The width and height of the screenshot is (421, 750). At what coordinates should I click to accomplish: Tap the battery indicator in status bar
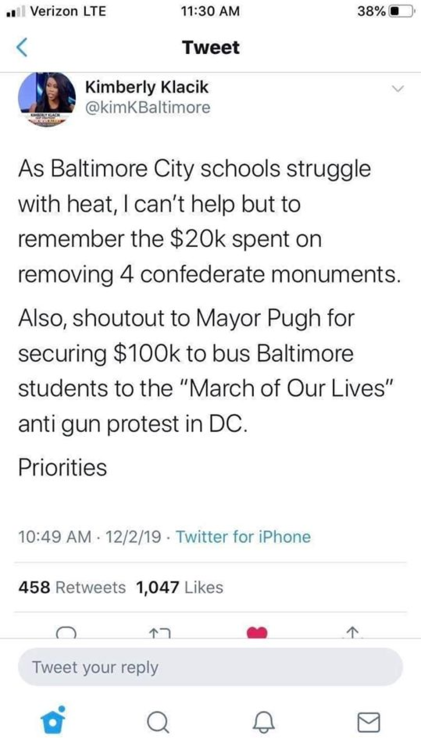402,11
